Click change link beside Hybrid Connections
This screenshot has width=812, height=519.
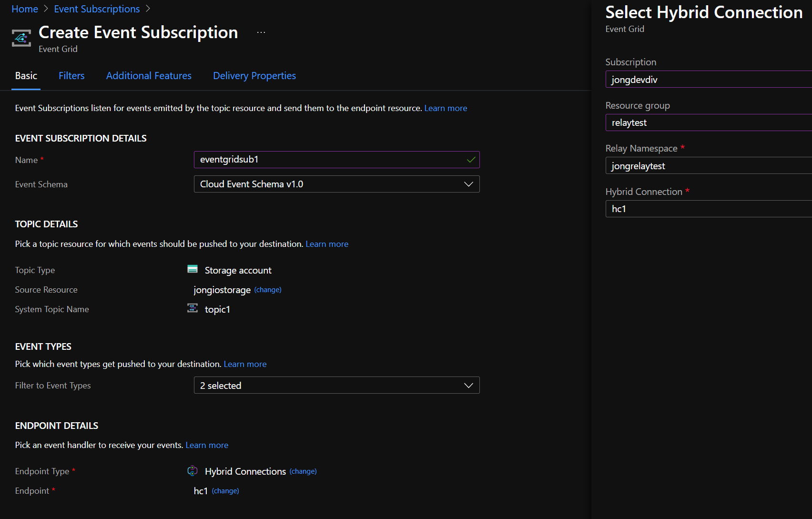coord(303,471)
